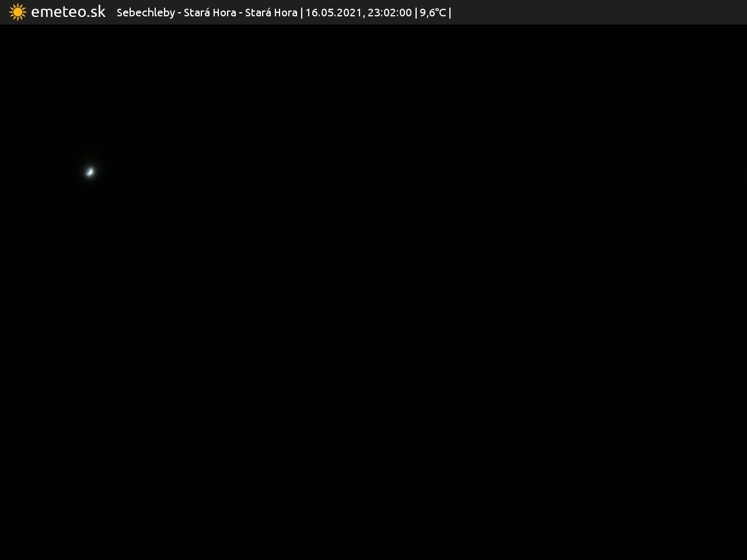The width and height of the screenshot is (747, 560).
Task: Click the dark center of webcam image
Action: pyautogui.click(x=373, y=292)
